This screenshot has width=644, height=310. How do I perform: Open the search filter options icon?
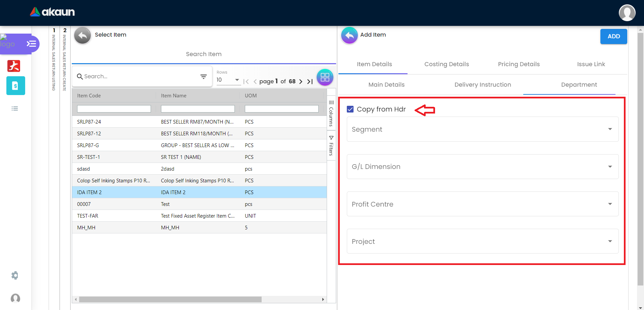tap(203, 77)
